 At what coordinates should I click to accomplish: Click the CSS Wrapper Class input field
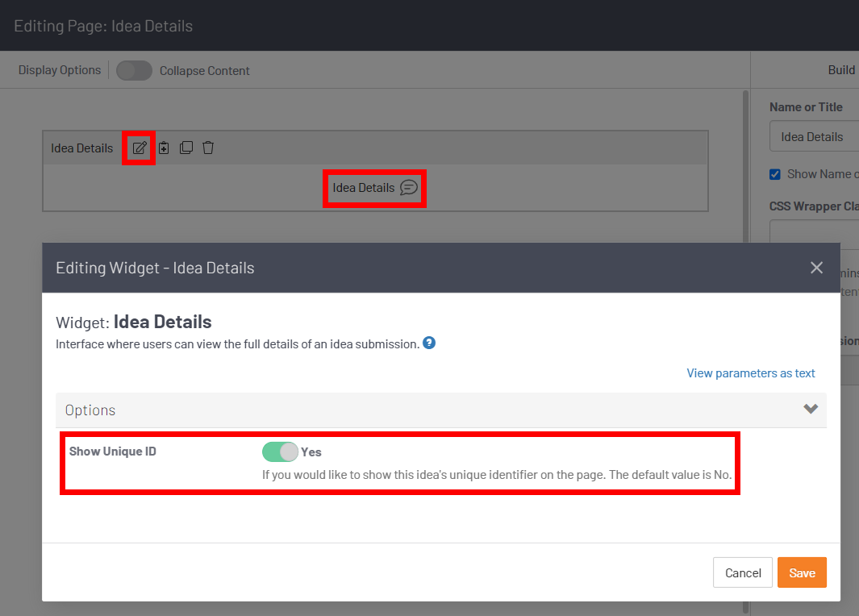pos(815,232)
